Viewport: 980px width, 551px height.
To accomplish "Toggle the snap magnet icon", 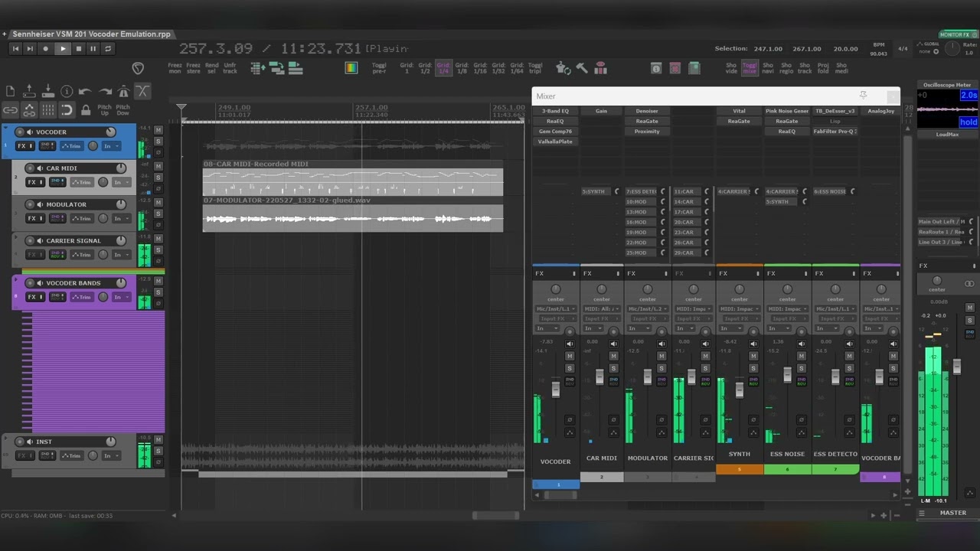I will [x=67, y=110].
